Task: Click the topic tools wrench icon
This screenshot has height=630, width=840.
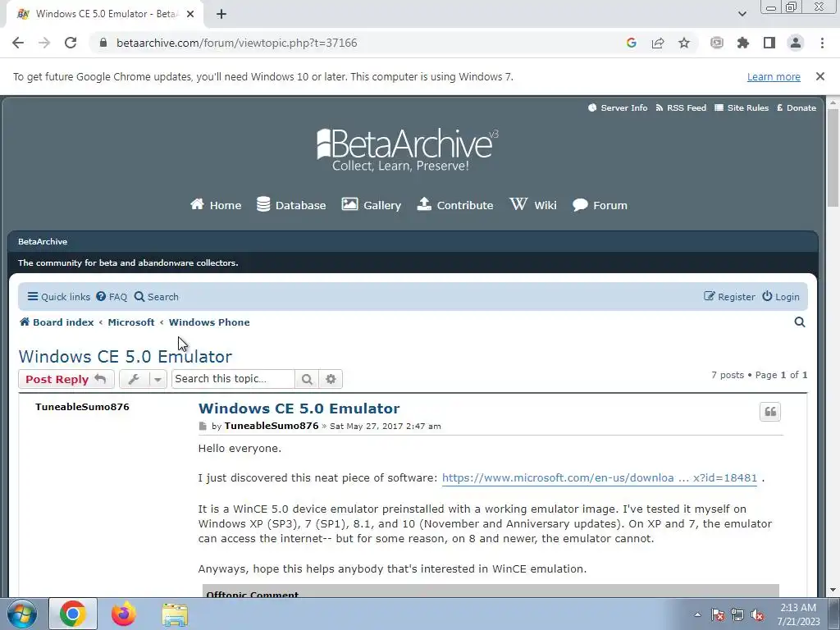Action: click(134, 379)
